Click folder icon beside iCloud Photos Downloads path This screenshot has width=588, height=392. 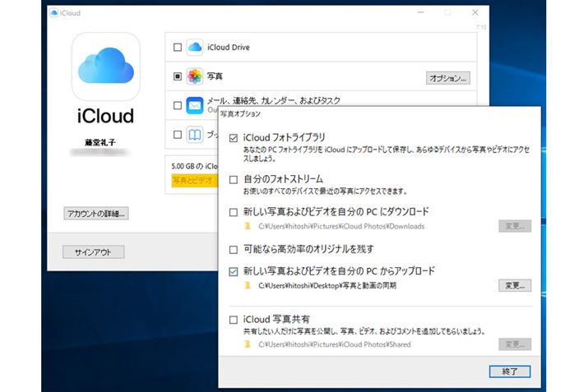[248, 226]
